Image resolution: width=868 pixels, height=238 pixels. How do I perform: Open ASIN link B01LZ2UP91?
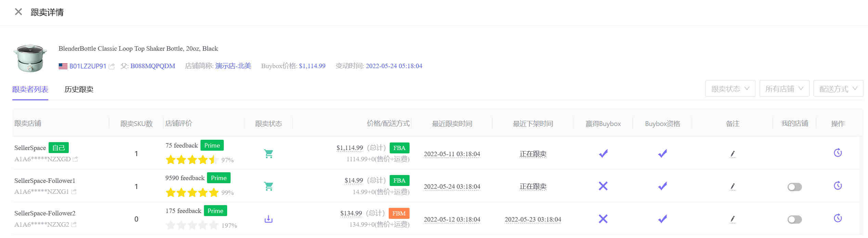88,66
